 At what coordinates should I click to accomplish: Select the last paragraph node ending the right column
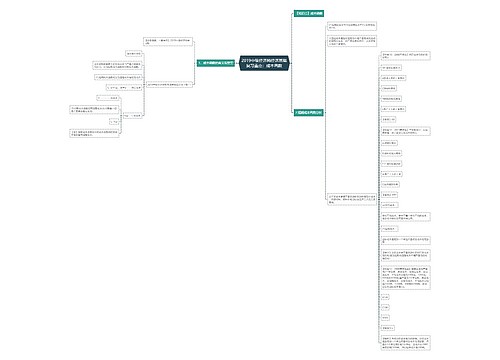(406, 343)
